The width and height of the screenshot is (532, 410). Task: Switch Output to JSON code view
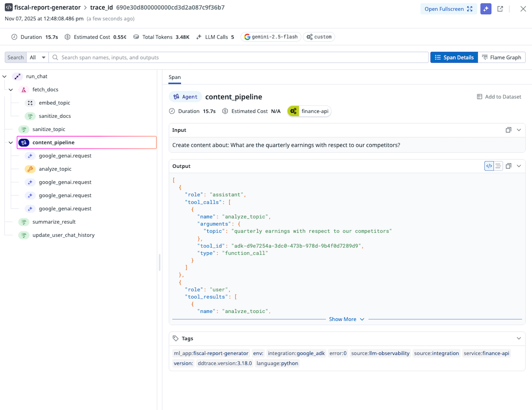(489, 166)
